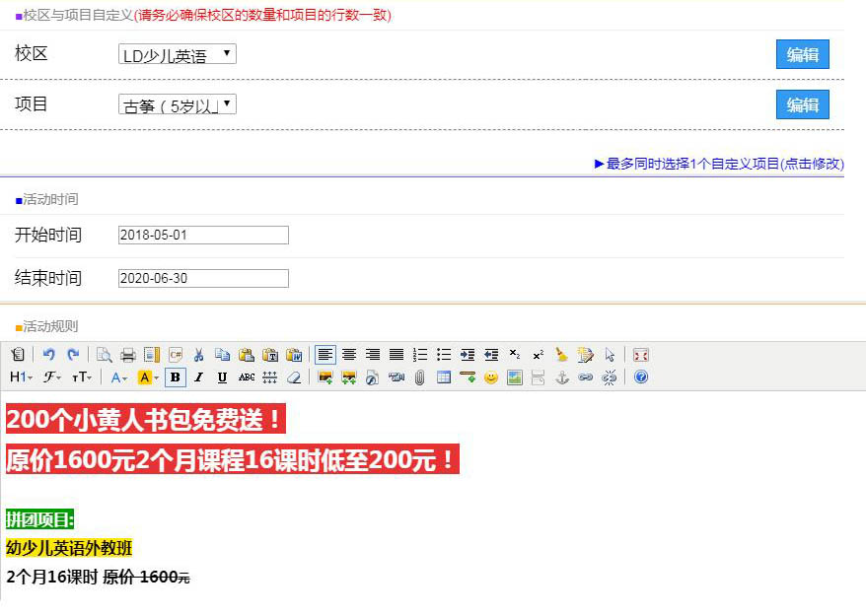Toggle underline formatting button
The height and width of the screenshot is (616, 866).
pyautogui.click(x=222, y=377)
